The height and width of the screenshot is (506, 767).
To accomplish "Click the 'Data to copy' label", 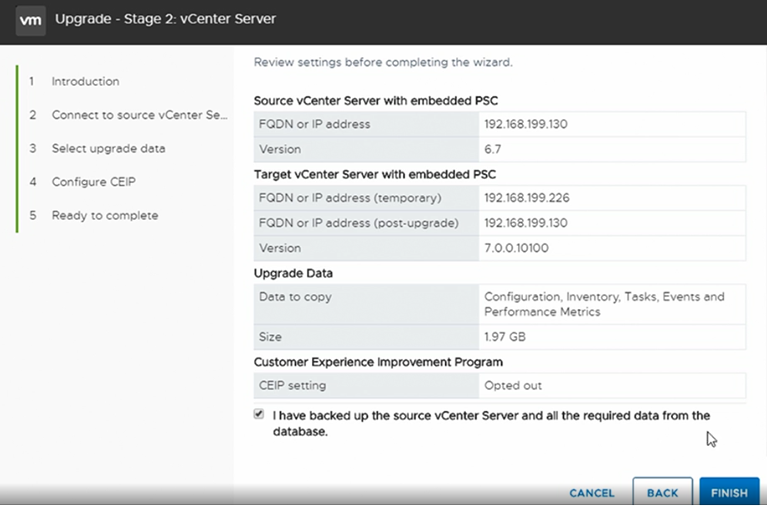I will tap(295, 297).
